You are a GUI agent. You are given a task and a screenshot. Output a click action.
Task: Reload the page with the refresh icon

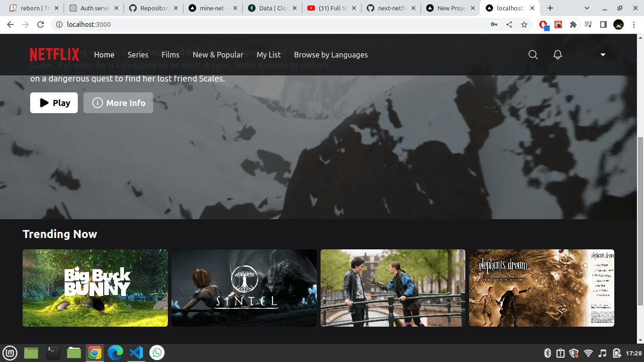pos(41,25)
